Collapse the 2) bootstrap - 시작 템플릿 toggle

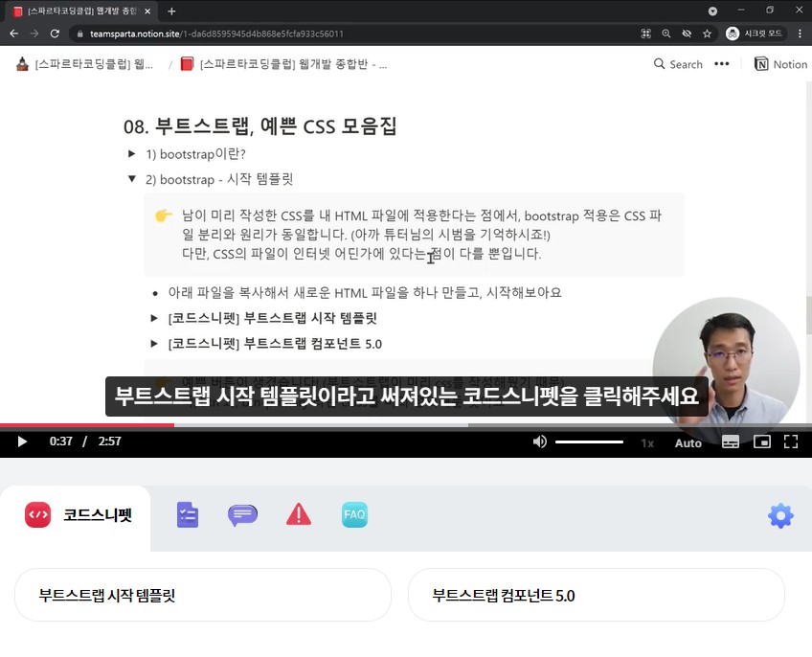click(131, 179)
